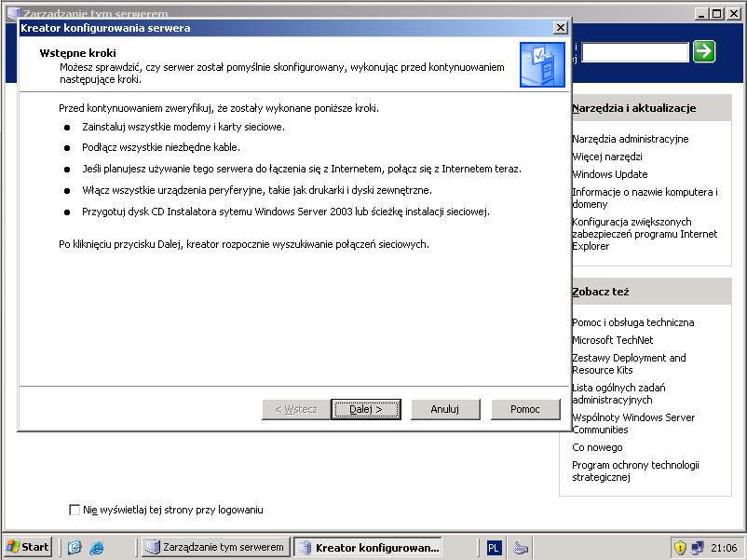Click the Dalej > button
This screenshot has height=560, width=747.
366,409
